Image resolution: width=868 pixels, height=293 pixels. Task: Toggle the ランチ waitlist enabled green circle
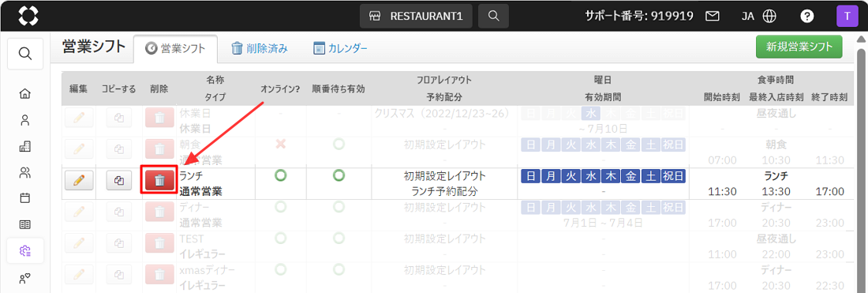pyautogui.click(x=339, y=176)
